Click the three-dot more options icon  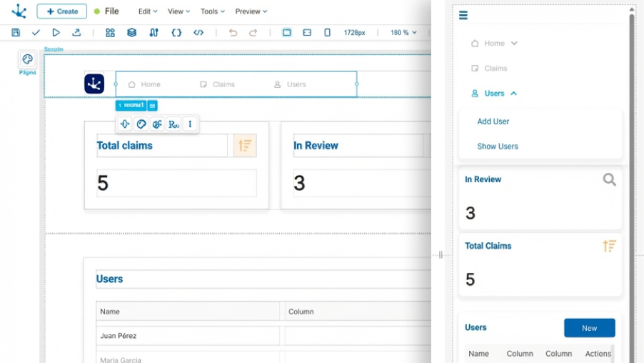point(190,124)
